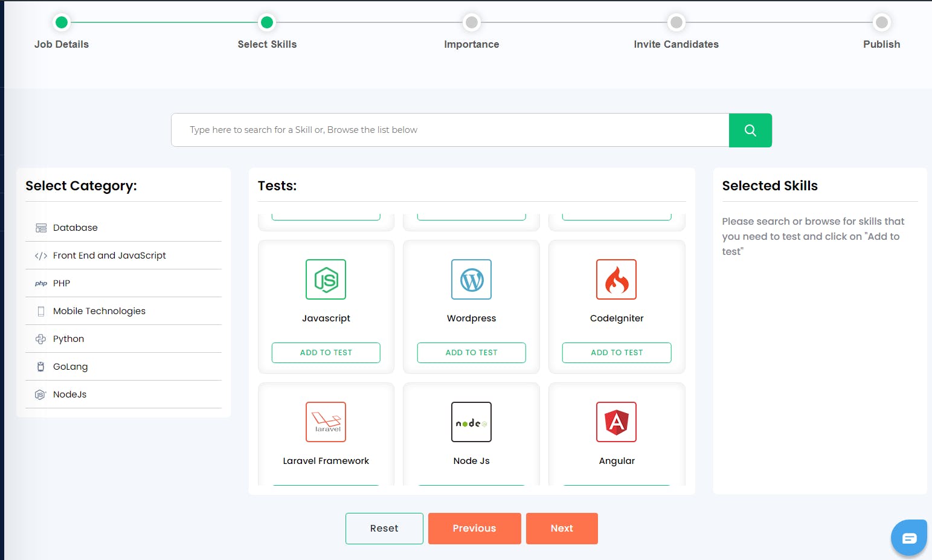Click the Laravel Framework logo
The width and height of the screenshot is (932, 560).
click(326, 422)
